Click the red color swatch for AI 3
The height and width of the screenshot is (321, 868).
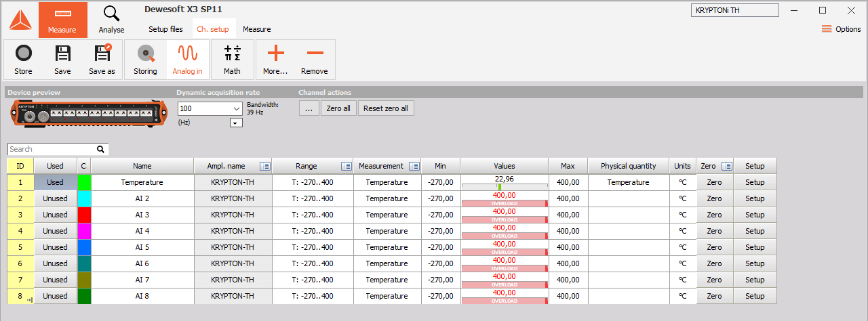84,215
